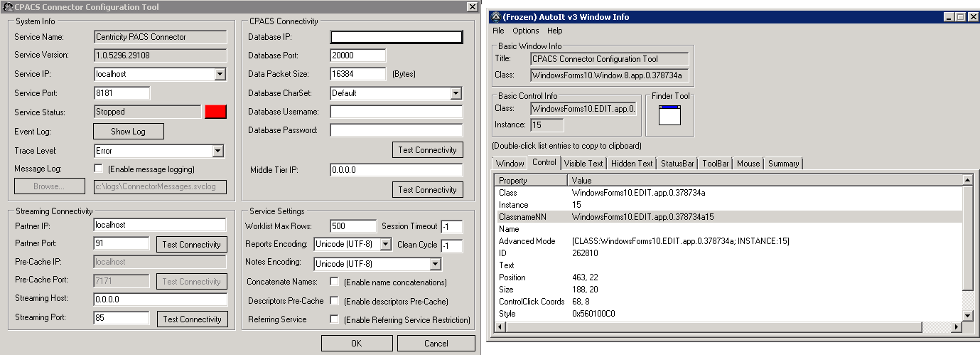Click Test Connectivity under Database Password
Screen dimensions: 980x355
[x=428, y=150]
